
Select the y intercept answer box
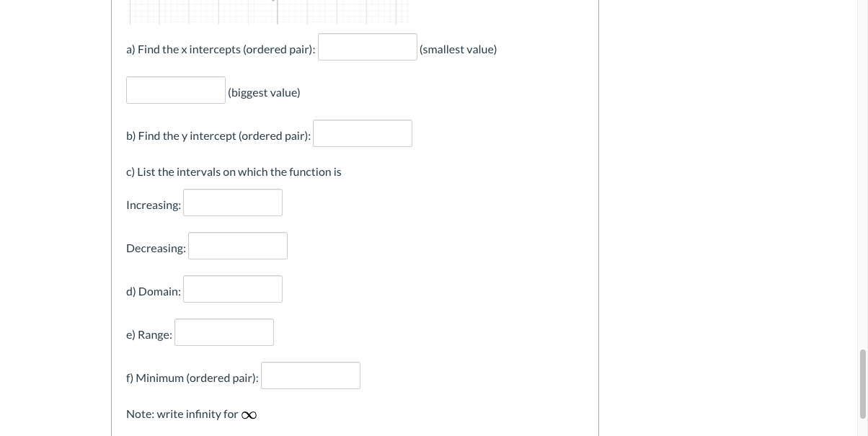pyautogui.click(x=362, y=133)
